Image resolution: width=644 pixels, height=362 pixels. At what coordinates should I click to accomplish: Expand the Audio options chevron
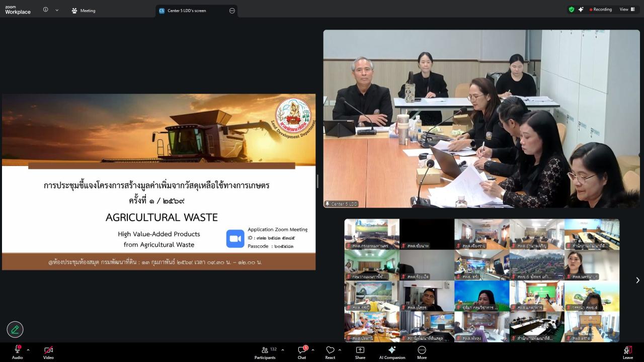(x=28, y=349)
